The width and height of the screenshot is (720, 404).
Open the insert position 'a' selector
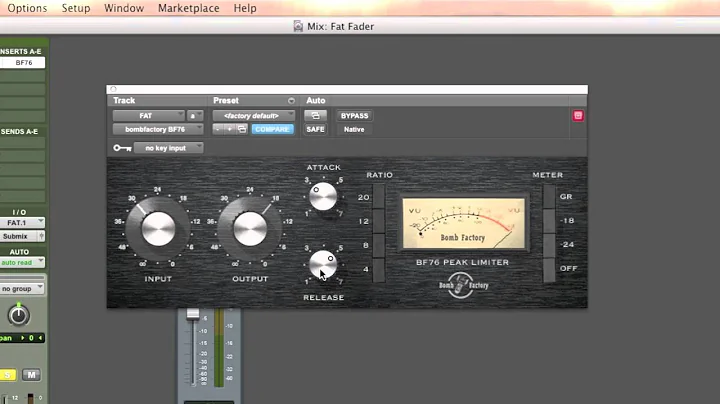coord(195,116)
